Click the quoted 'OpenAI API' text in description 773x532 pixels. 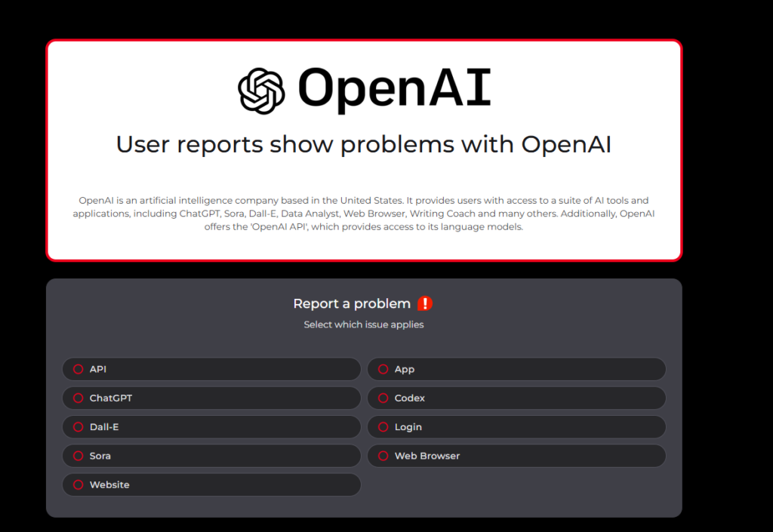pos(279,226)
